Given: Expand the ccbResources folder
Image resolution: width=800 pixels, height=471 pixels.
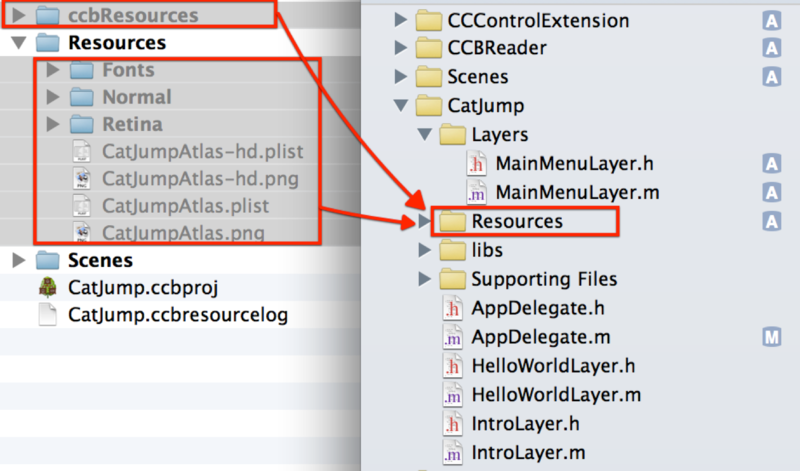Looking at the screenshot, I should [19, 17].
